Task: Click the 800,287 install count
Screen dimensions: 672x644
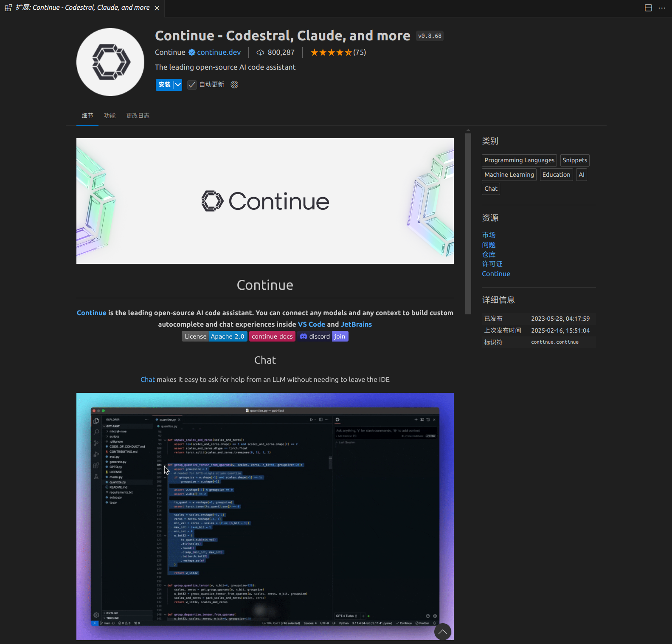Action: (281, 52)
